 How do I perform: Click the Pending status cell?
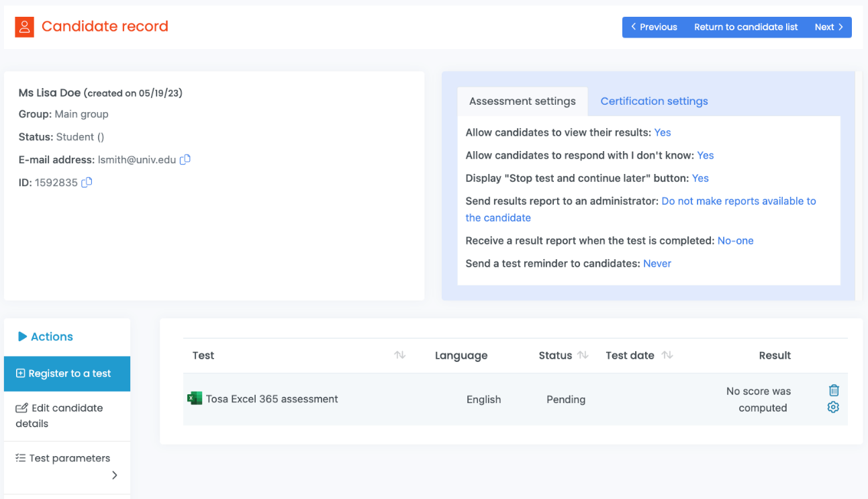[x=566, y=399]
